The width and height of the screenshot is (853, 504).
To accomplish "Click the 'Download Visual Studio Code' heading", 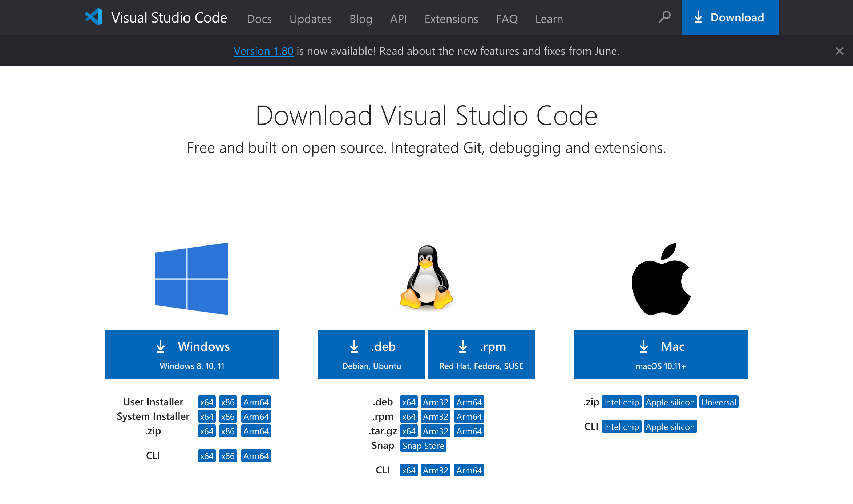I will pos(426,115).
